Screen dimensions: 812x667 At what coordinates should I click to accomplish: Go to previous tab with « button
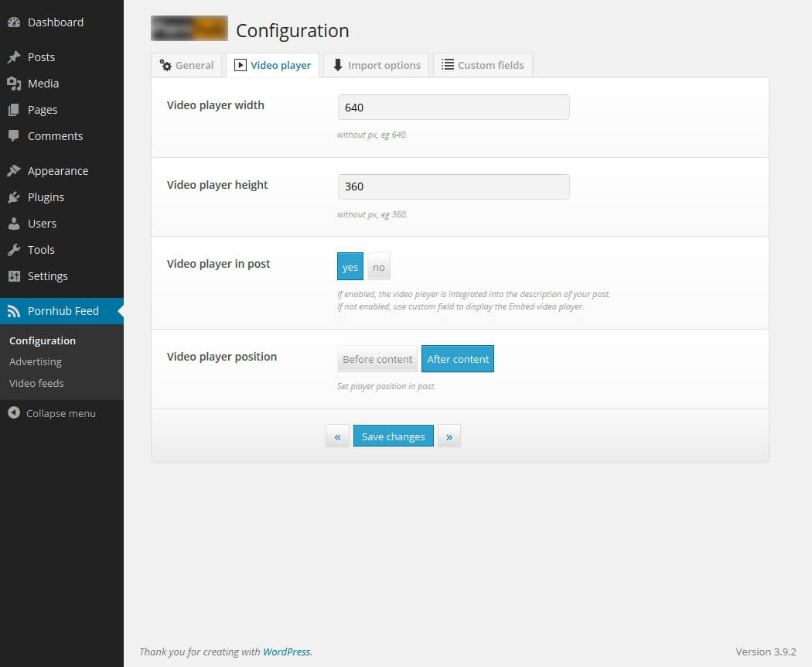[337, 436]
